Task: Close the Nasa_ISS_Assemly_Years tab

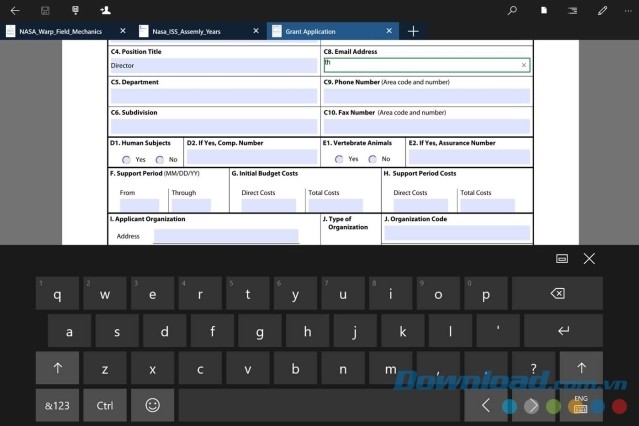Action: (256, 31)
